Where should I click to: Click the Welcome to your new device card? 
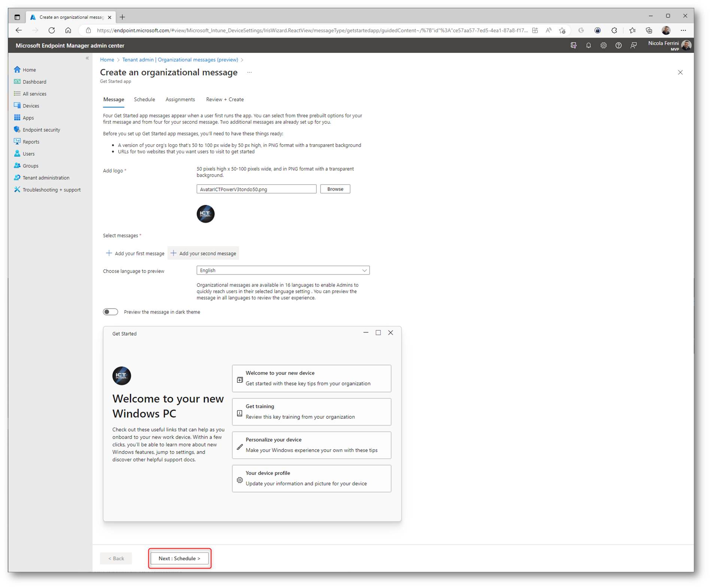pyautogui.click(x=312, y=378)
